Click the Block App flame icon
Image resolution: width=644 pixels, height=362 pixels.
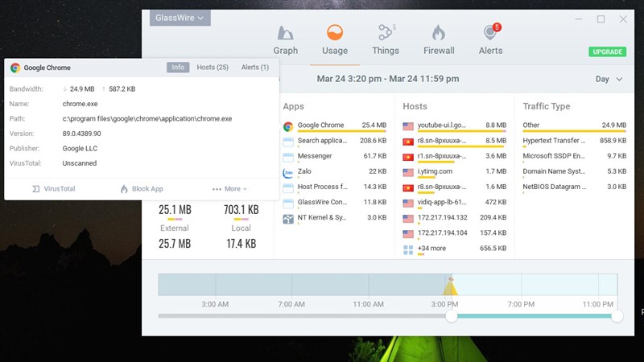click(x=124, y=189)
